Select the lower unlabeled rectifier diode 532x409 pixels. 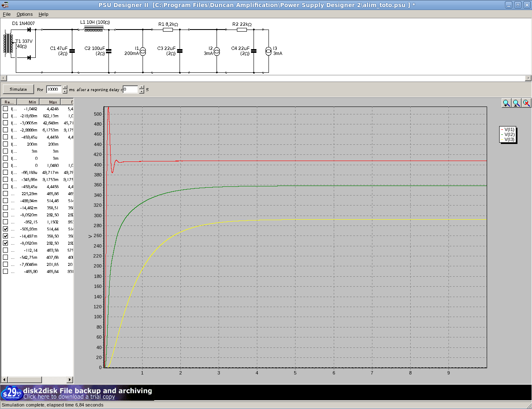29,57
